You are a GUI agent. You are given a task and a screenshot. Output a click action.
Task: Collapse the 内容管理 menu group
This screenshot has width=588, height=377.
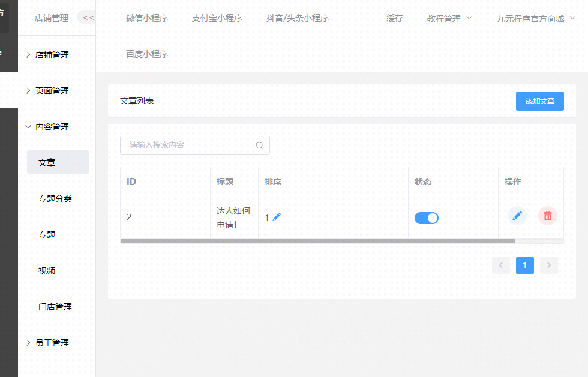click(52, 127)
